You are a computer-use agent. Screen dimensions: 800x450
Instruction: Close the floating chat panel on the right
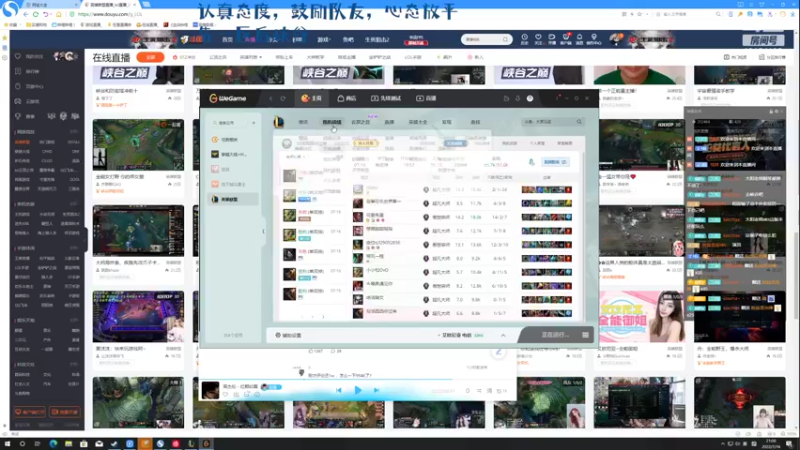tap(782, 111)
